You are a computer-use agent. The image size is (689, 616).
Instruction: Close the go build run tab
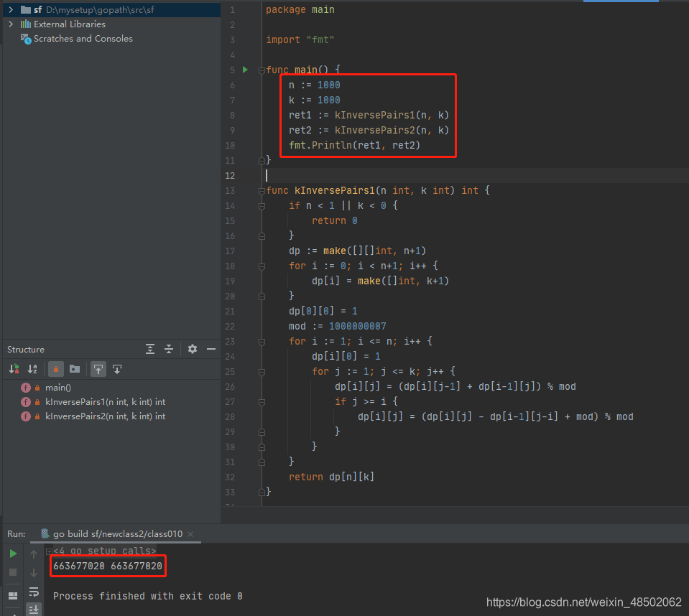[190, 534]
